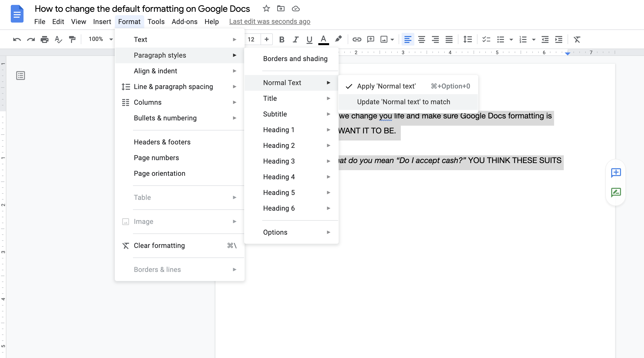The image size is (644, 358).
Task: Click the Undo icon in toolbar
Action: [16, 39]
